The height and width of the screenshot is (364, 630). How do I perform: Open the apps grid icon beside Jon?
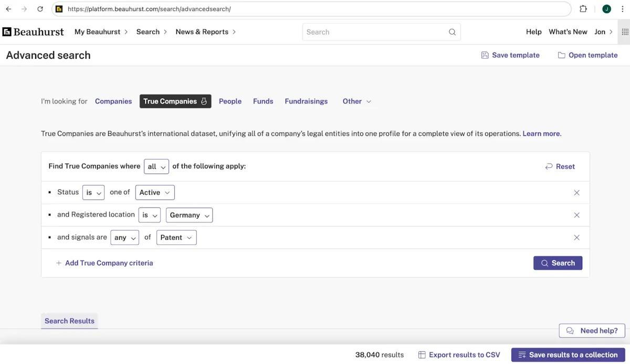[x=625, y=32]
